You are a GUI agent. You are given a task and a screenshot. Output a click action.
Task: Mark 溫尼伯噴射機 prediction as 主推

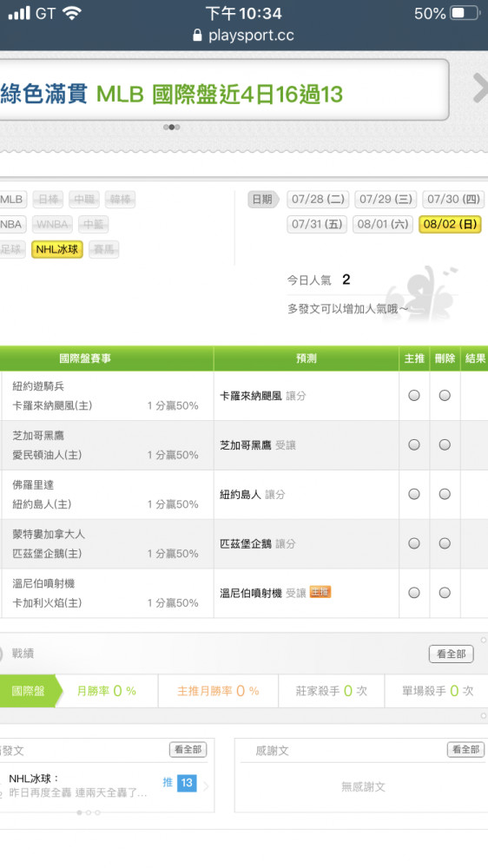click(x=414, y=592)
